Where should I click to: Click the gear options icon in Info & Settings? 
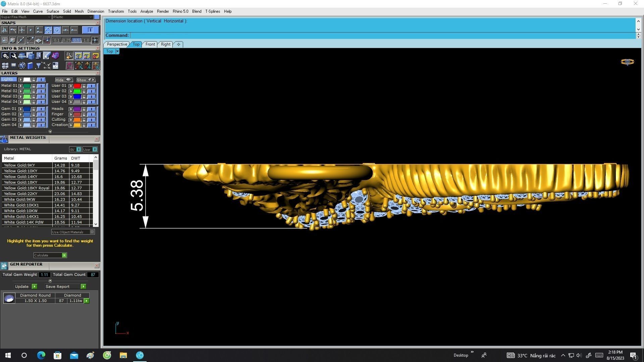5,56
